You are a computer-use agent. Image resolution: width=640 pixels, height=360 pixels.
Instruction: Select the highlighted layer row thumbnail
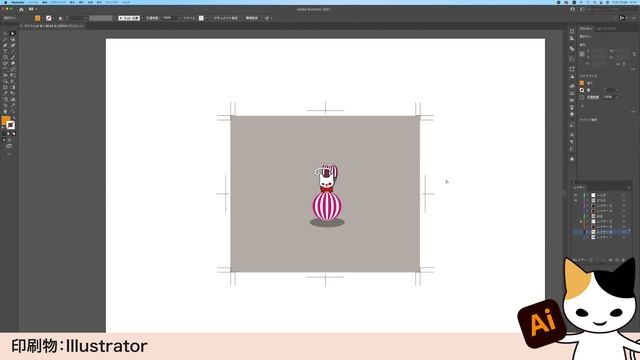(593, 232)
